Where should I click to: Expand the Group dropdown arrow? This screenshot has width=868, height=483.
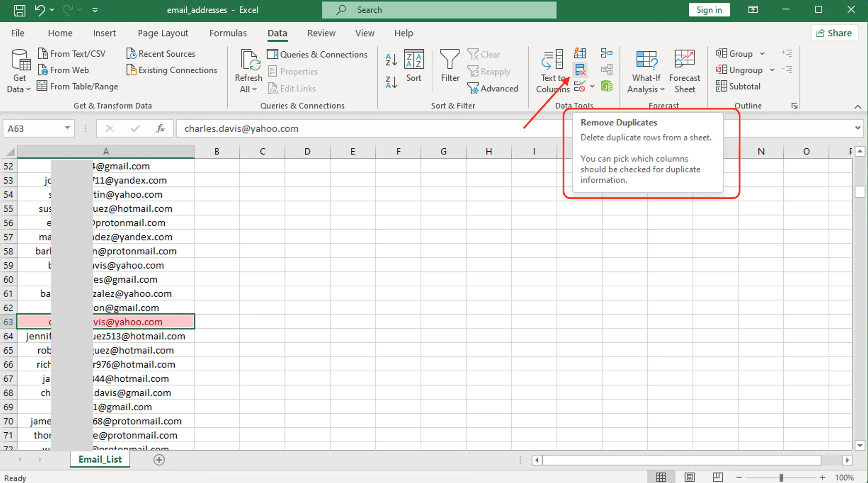tap(762, 53)
